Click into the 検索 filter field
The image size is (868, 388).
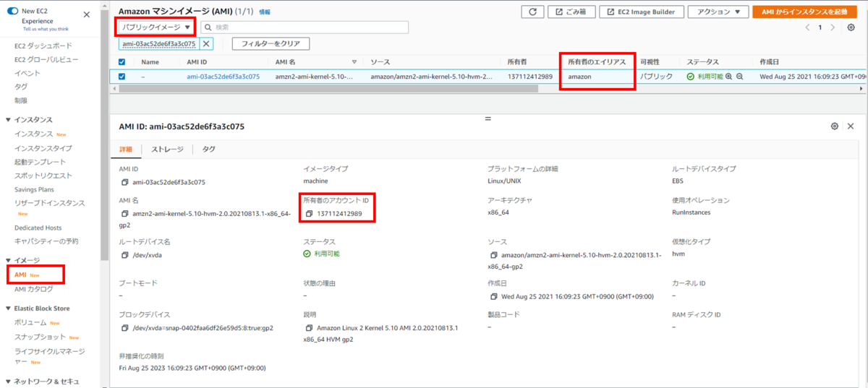(x=305, y=27)
